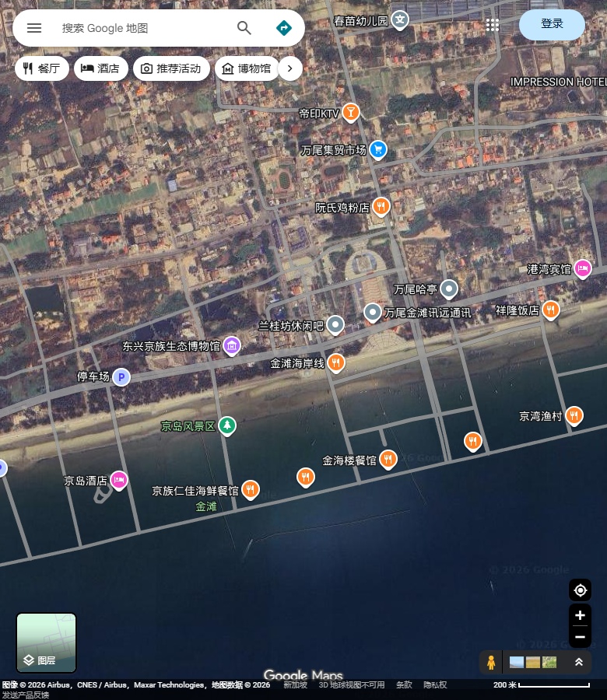The height and width of the screenshot is (700, 607).
Task: Open the Google apps grid
Action: point(492,25)
